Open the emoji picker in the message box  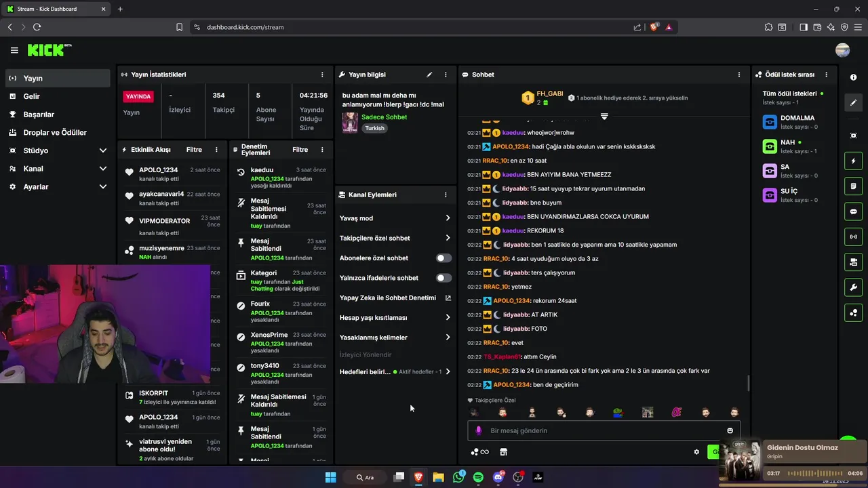pos(730,430)
